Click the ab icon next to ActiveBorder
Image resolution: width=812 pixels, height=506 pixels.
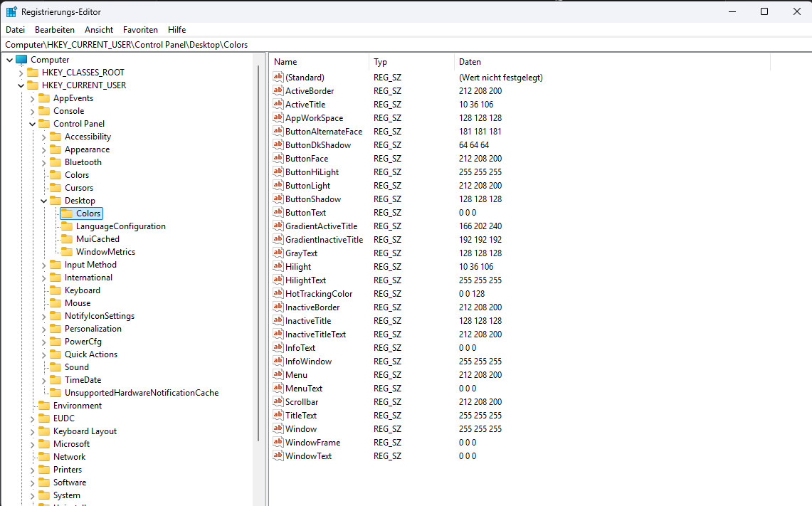click(278, 90)
